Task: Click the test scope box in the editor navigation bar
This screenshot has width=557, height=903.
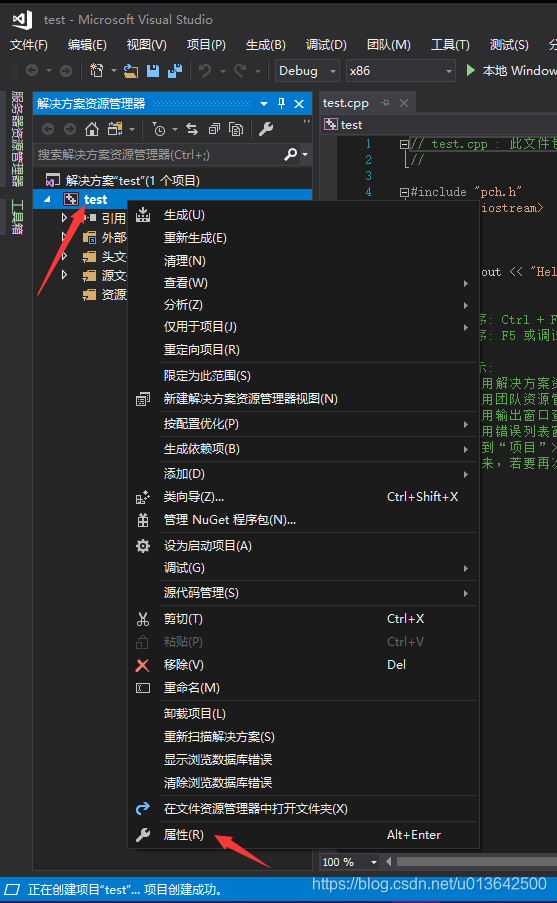Action: click(439, 124)
